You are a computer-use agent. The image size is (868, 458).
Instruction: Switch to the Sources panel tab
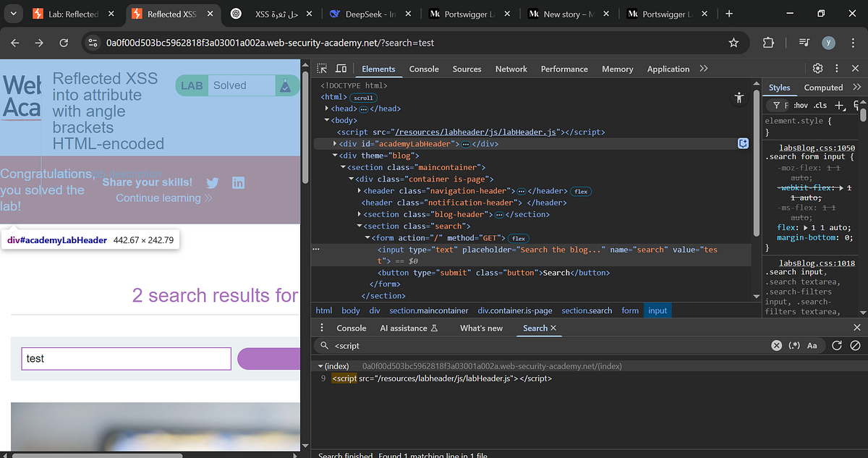pos(467,69)
